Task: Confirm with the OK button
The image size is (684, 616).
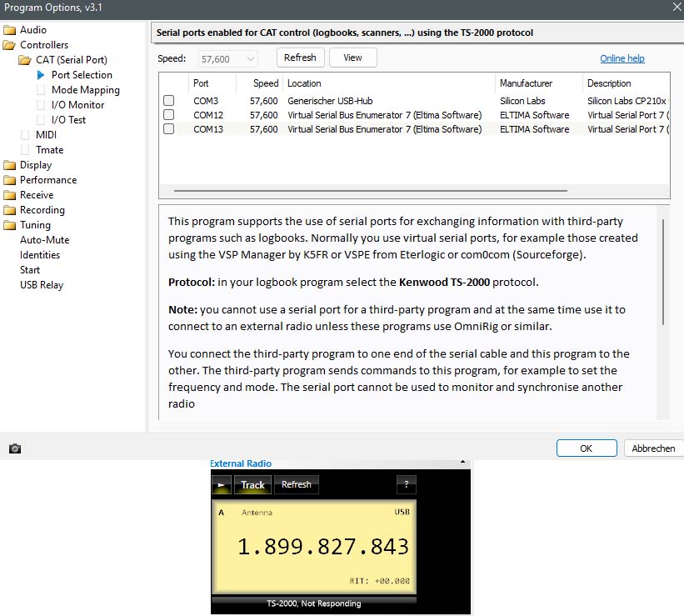Action: point(587,448)
